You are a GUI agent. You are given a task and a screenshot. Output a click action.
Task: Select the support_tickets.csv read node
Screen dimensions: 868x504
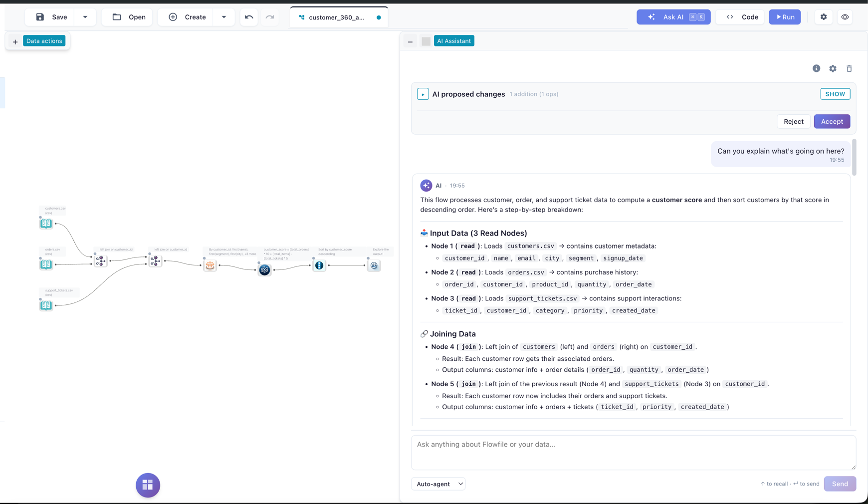[x=46, y=305]
